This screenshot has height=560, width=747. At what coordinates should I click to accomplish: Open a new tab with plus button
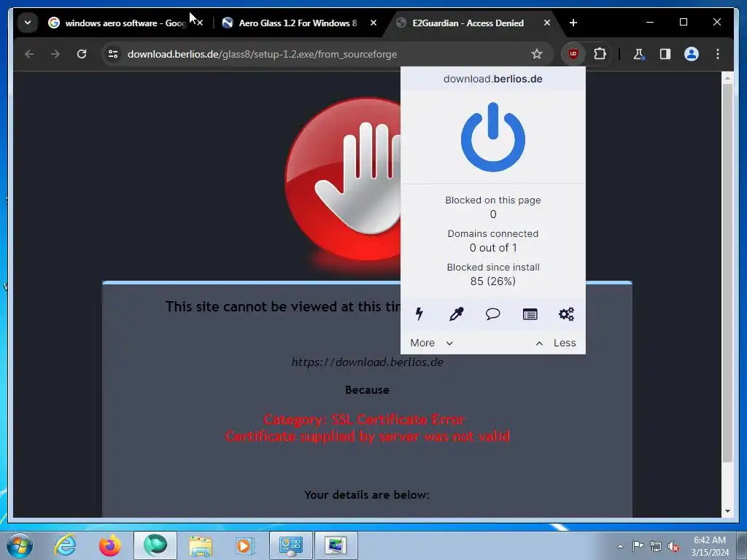573,23
